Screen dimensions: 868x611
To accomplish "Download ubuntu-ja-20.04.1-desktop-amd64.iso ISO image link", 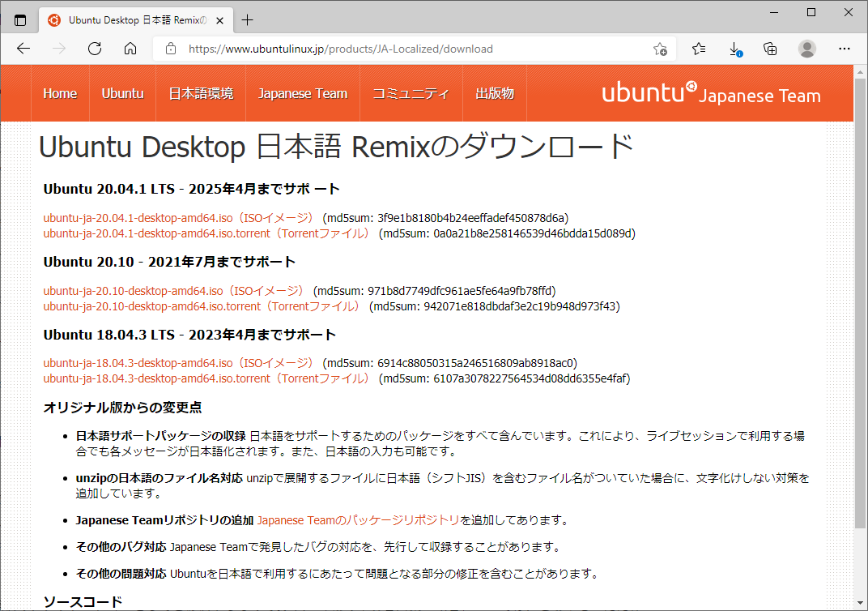I will tap(179, 218).
